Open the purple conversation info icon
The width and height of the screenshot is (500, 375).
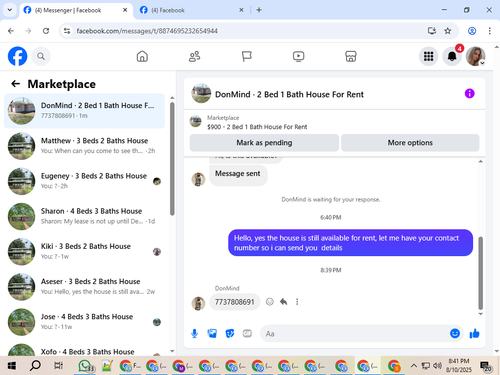(469, 93)
